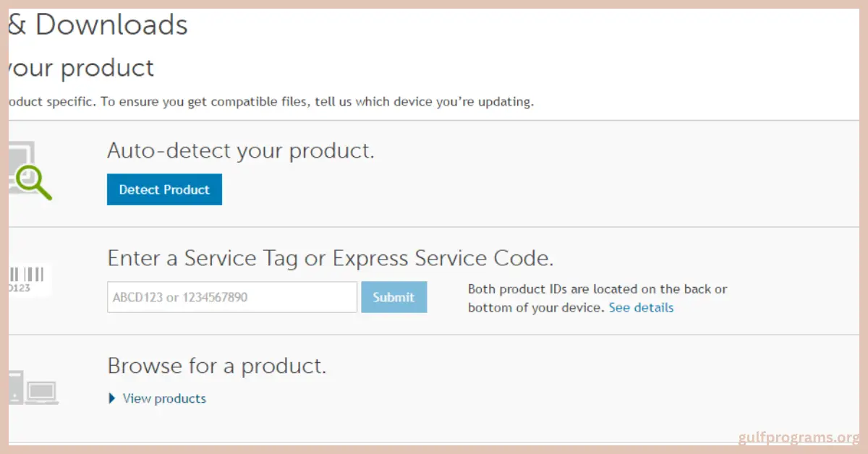Click the compatible files instruction text
The image size is (868, 454).
(271, 101)
